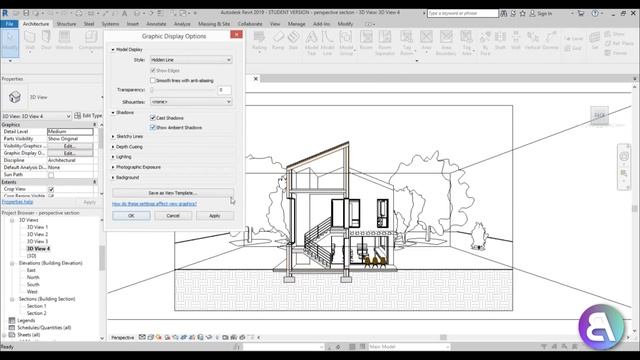Select the Window tool in the ribbon
The image size is (640, 360).
[x=64, y=40]
